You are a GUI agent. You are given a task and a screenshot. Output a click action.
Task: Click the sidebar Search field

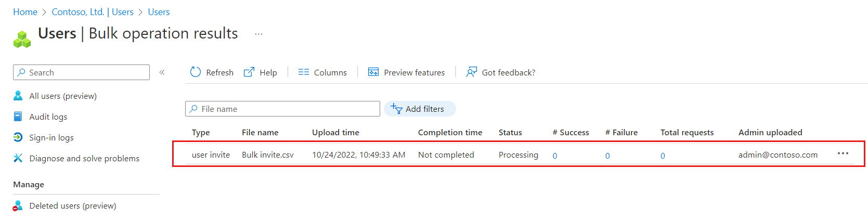[81, 72]
